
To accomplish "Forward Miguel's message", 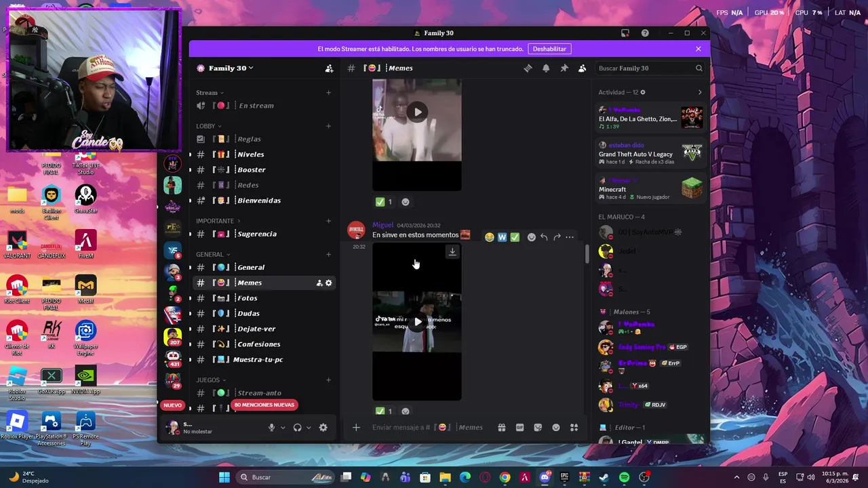I will coord(557,237).
